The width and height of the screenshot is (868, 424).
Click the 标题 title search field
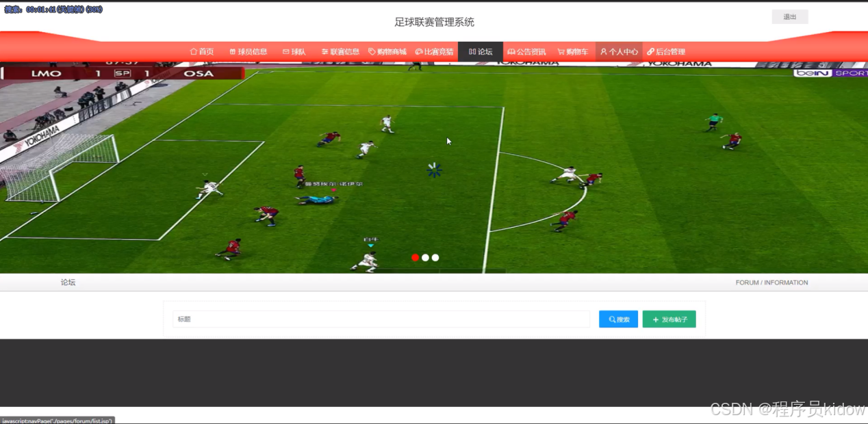point(381,319)
